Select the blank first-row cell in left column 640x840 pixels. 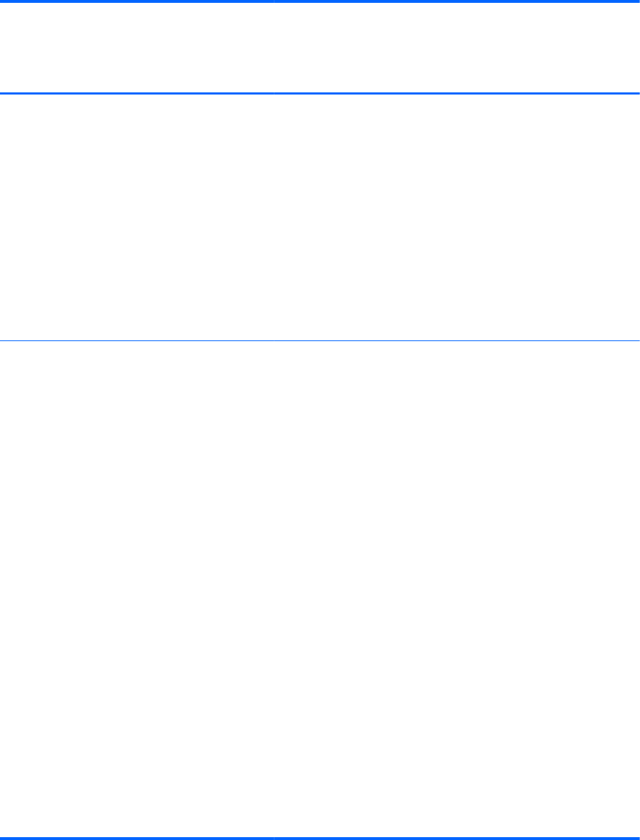coord(137,217)
